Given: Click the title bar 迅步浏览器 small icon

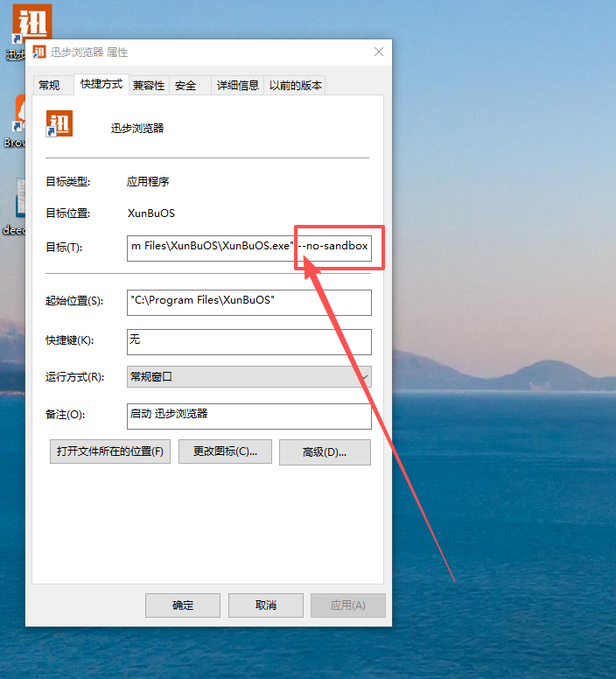Looking at the screenshot, I should point(39,52).
